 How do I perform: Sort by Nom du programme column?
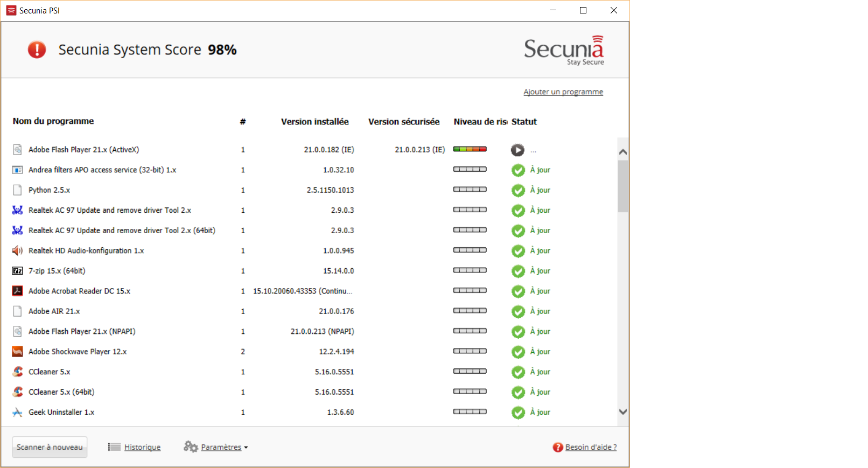point(53,121)
